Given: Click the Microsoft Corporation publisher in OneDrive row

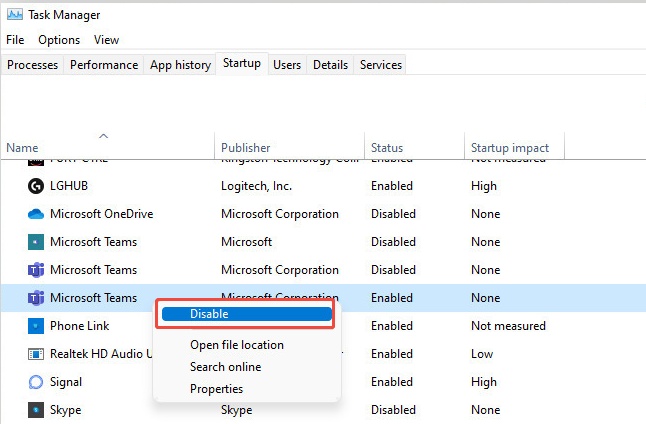Looking at the screenshot, I should (x=280, y=214).
